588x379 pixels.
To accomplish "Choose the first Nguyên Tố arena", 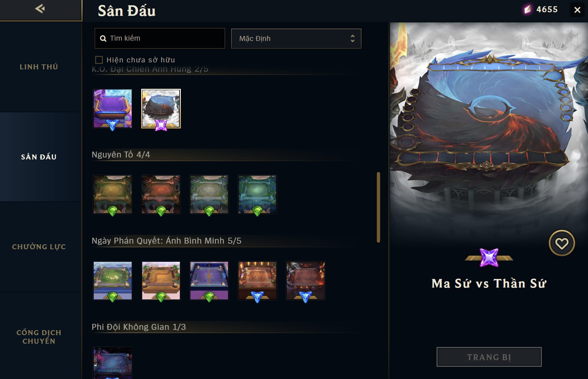I will tap(113, 194).
